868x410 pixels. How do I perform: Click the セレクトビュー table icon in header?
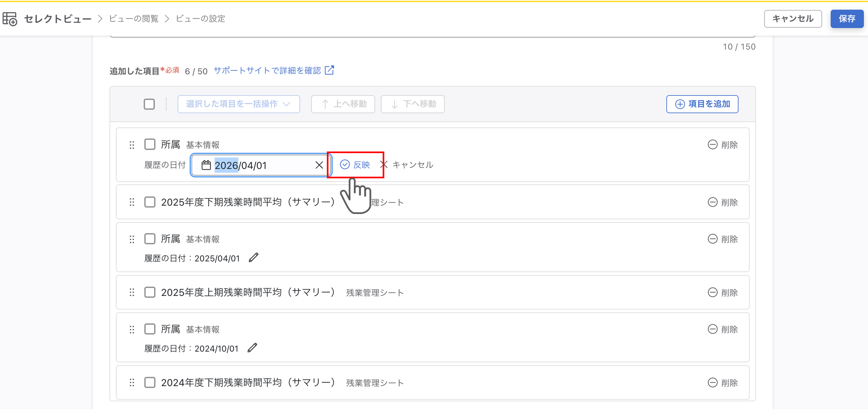point(10,19)
